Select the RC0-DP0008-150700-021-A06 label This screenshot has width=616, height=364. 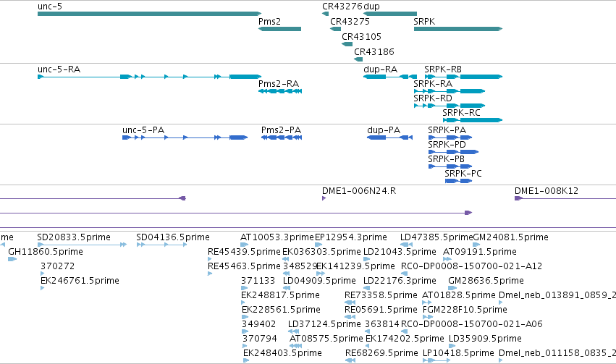coord(472,324)
